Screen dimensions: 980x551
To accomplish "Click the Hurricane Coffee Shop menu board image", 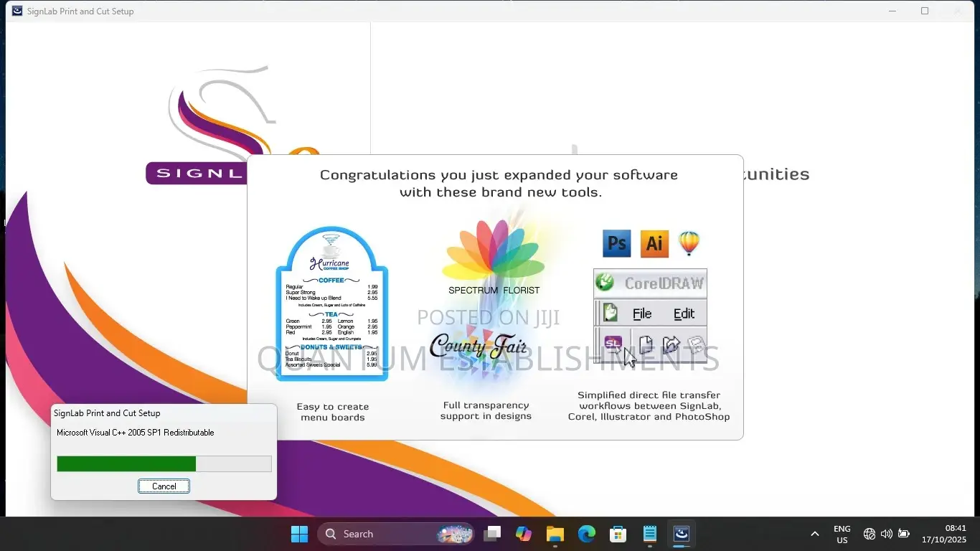I will click(x=332, y=303).
